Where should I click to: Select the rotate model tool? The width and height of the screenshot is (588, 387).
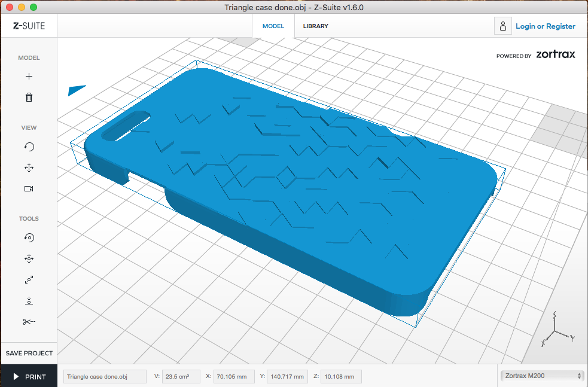point(29,237)
